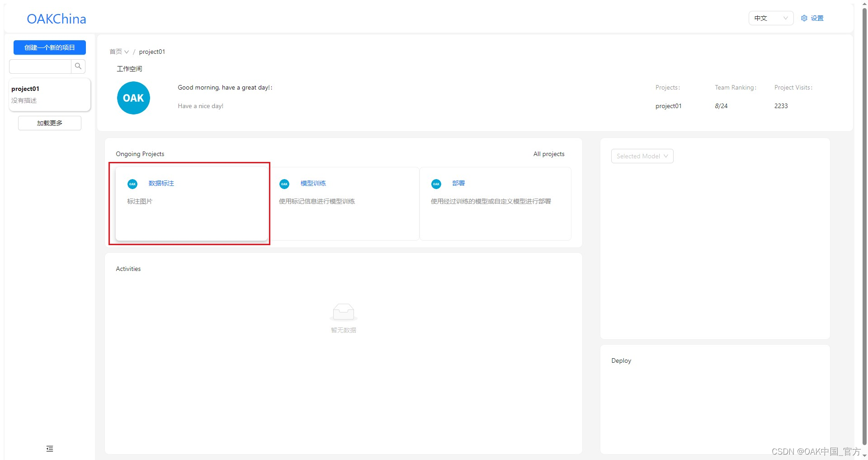Image resolution: width=868 pixels, height=460 pixels.
Task: Click project01 under Projects stat
Action: pos(669,106)
